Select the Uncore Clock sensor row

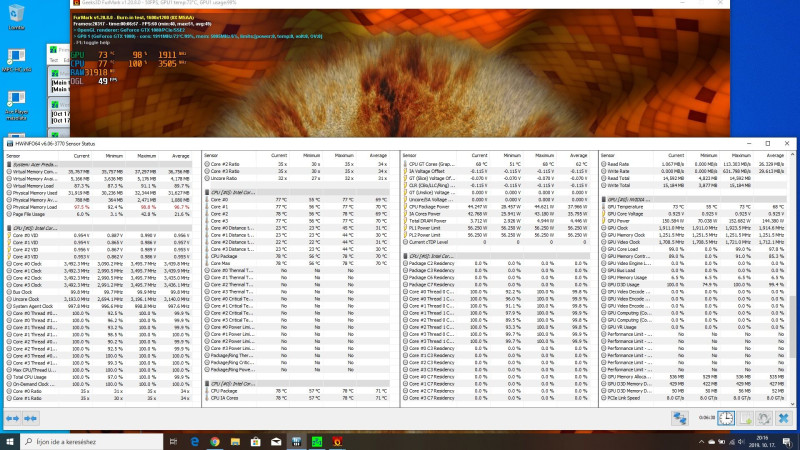coord(99,299)
